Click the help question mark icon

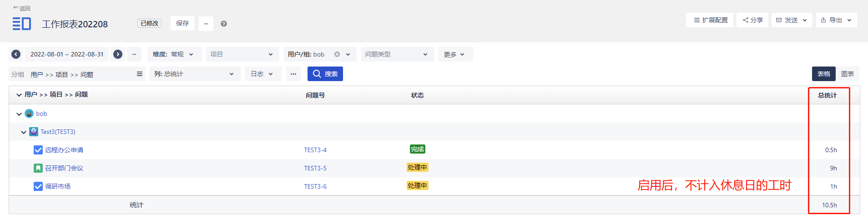point(224,24)
